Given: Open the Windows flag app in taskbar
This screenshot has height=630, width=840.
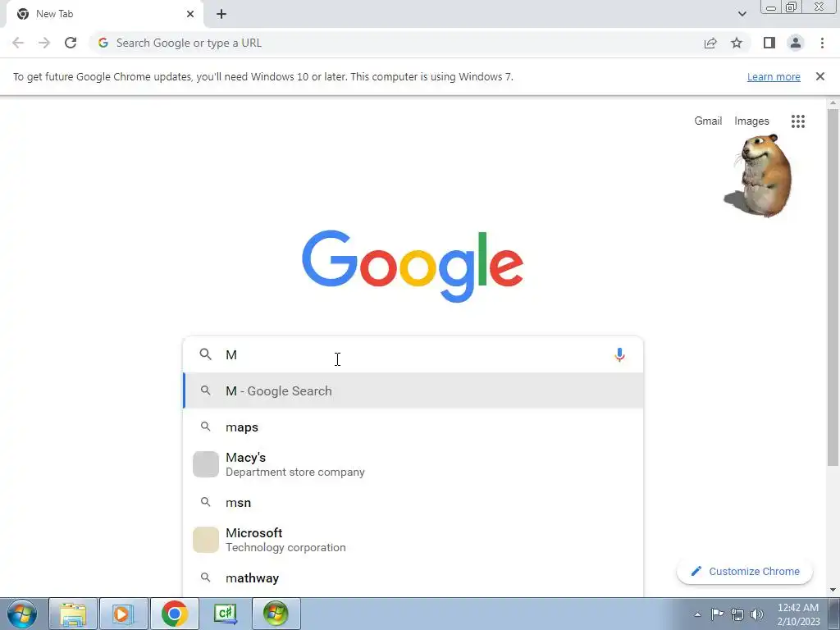Looking at the screenshot, I should 276,614.
